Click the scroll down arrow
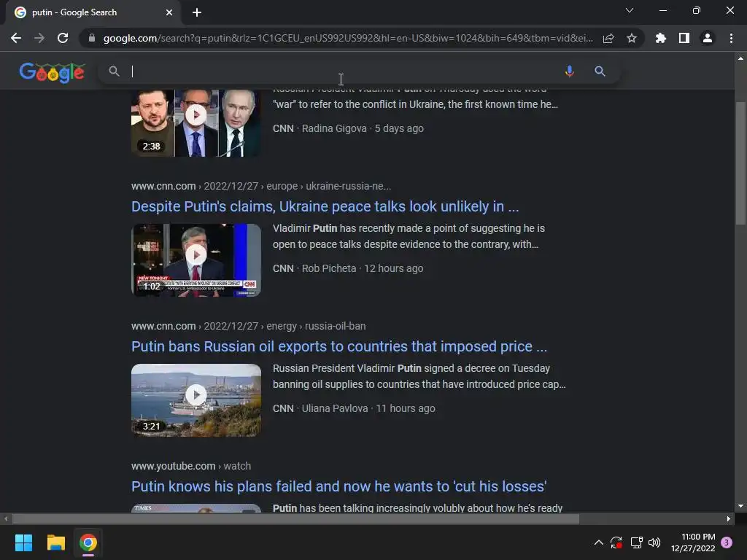The width and height of the screenshot is (747, 560). coord(740,506)
